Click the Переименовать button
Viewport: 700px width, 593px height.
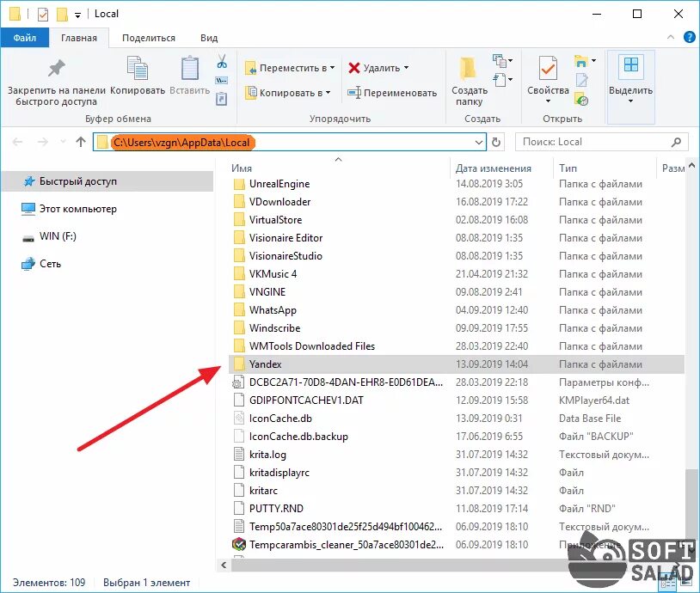pos(392,93)
